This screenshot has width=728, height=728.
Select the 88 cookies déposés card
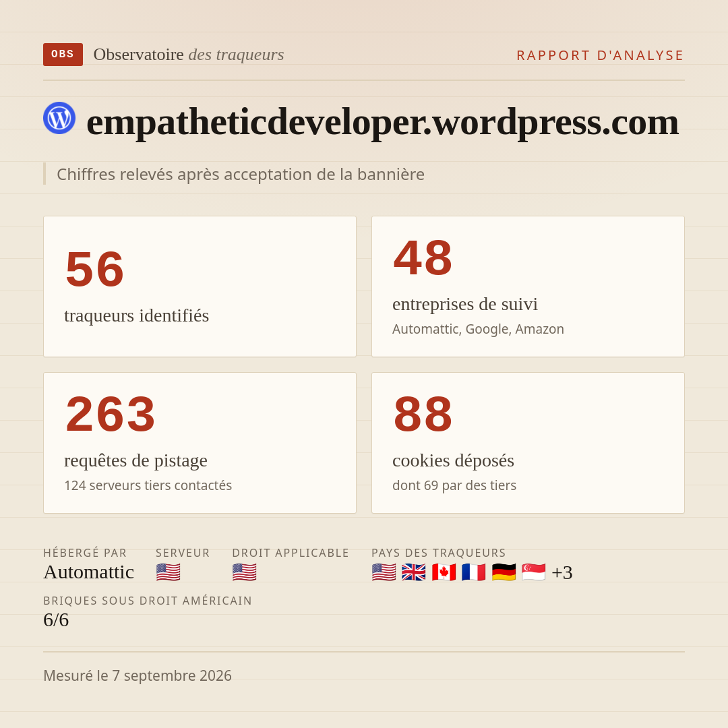(x=528, y=443)
